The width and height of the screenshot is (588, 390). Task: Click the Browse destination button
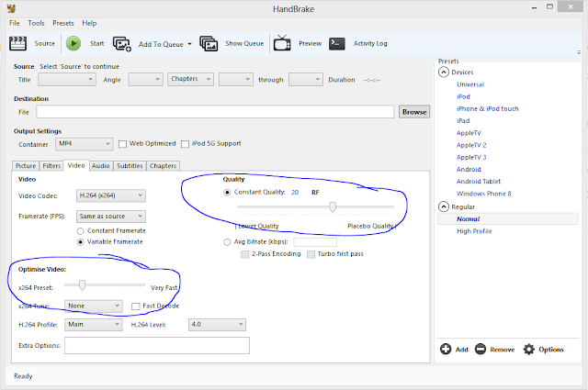414,112
